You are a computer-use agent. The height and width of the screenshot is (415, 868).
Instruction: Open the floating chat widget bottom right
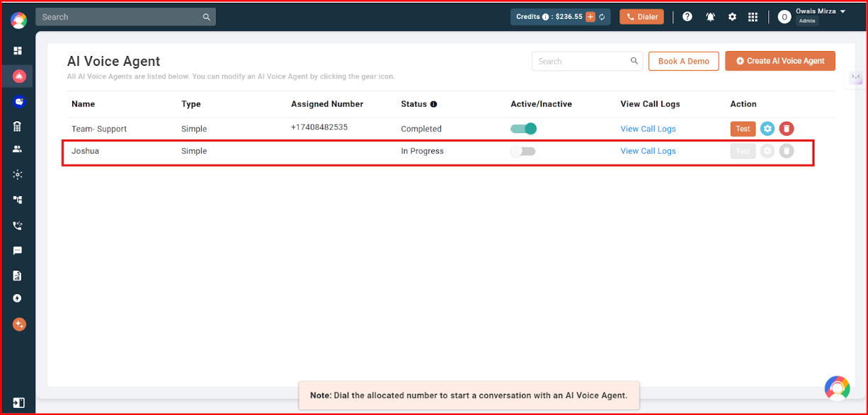(x=838, y=388)
